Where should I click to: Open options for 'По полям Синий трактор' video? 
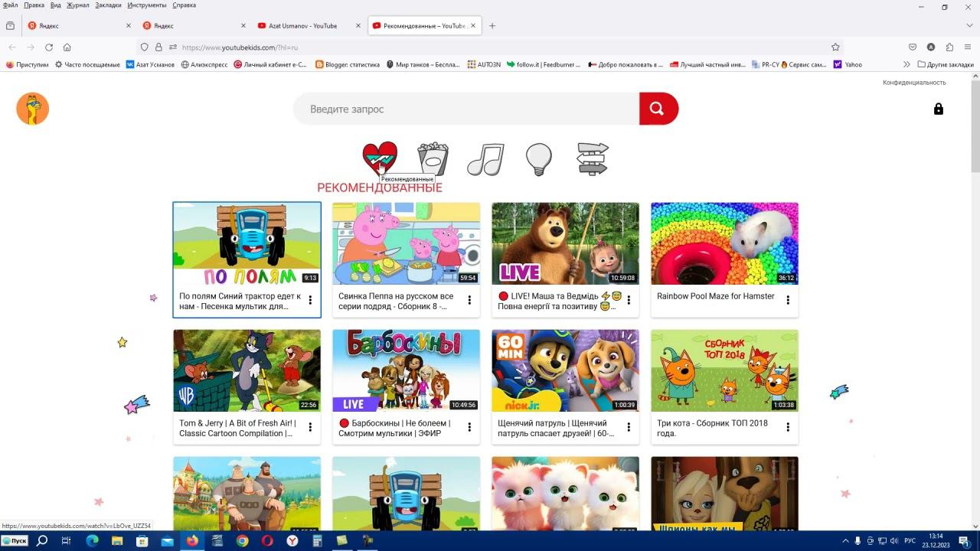[x=310, y=301]
